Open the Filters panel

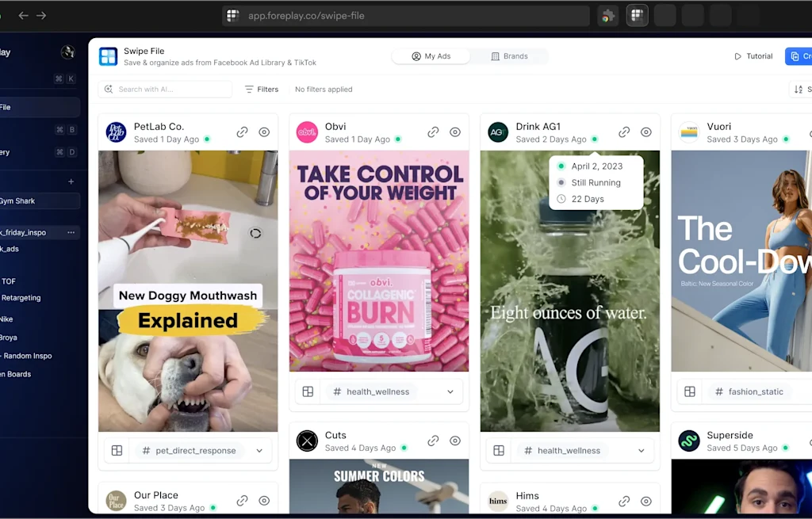point(262,89)
